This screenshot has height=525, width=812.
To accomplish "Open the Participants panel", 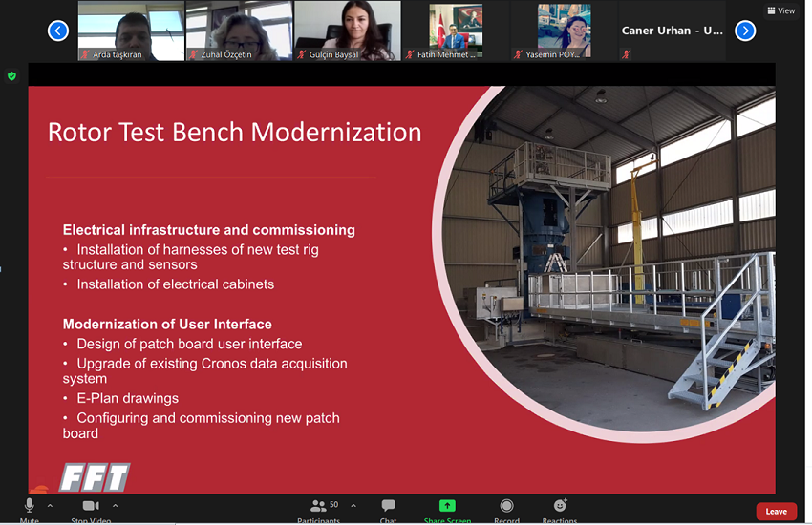I will tap(319, 506).
